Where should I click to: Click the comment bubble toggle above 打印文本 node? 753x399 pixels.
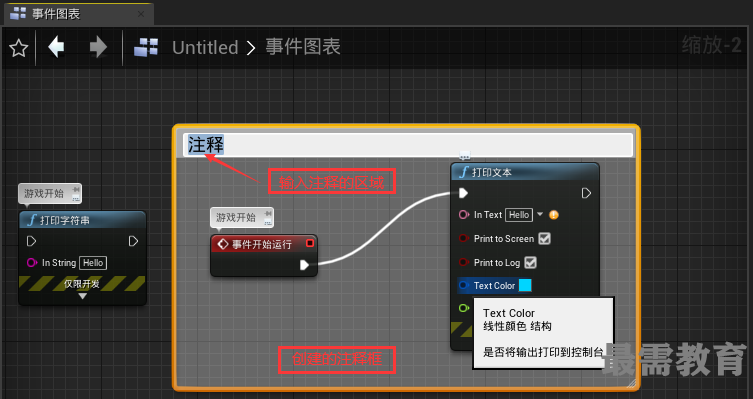click(464, 156)
